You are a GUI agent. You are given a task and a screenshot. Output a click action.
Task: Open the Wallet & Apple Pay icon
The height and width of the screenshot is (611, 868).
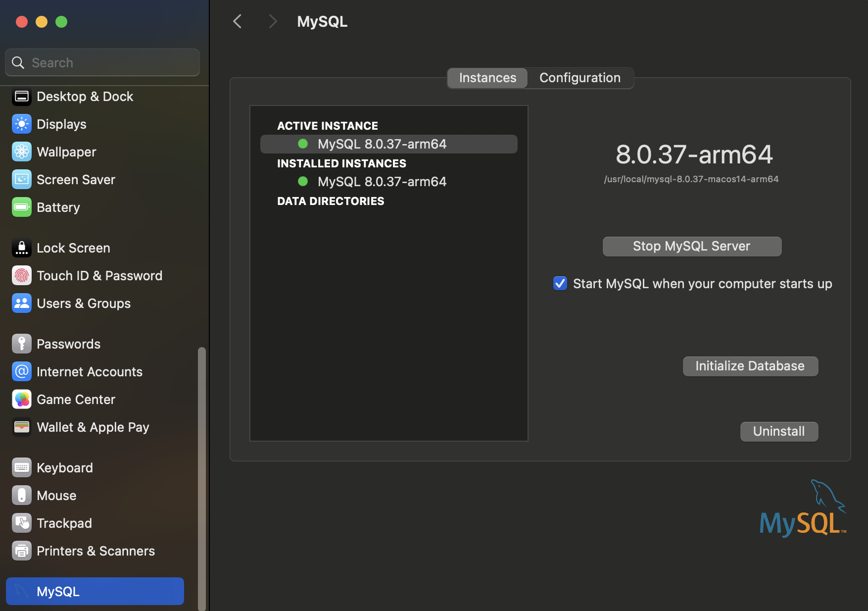click(x=22, y=427)
